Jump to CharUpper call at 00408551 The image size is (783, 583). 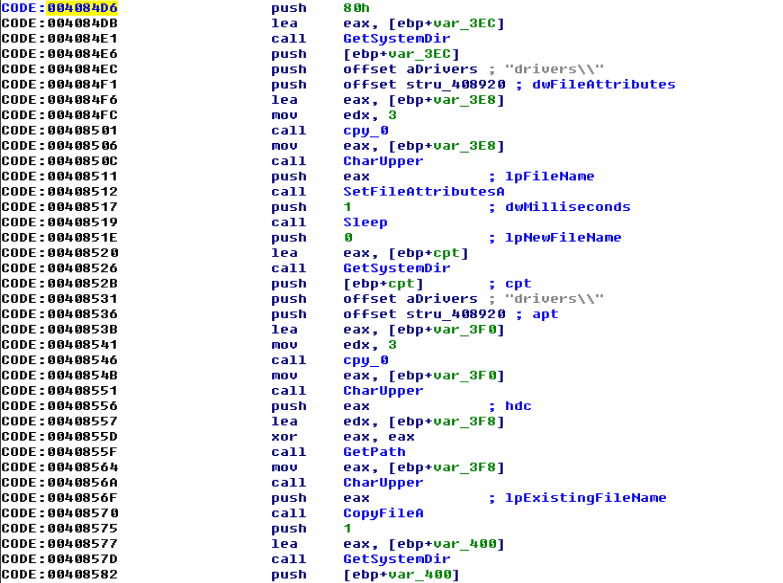pos(383,391)
